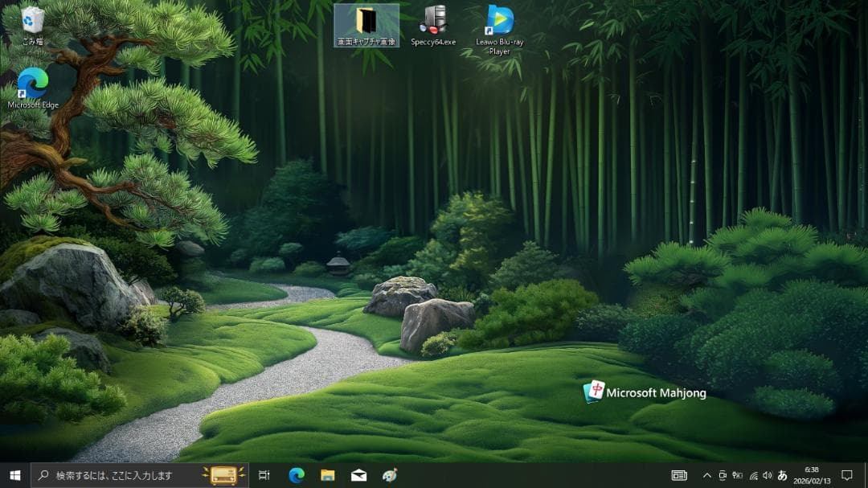This screenshot has height=488, width=868.
Task: Click the highlighted radio app on the taskbar
Action: click(224, 475)
